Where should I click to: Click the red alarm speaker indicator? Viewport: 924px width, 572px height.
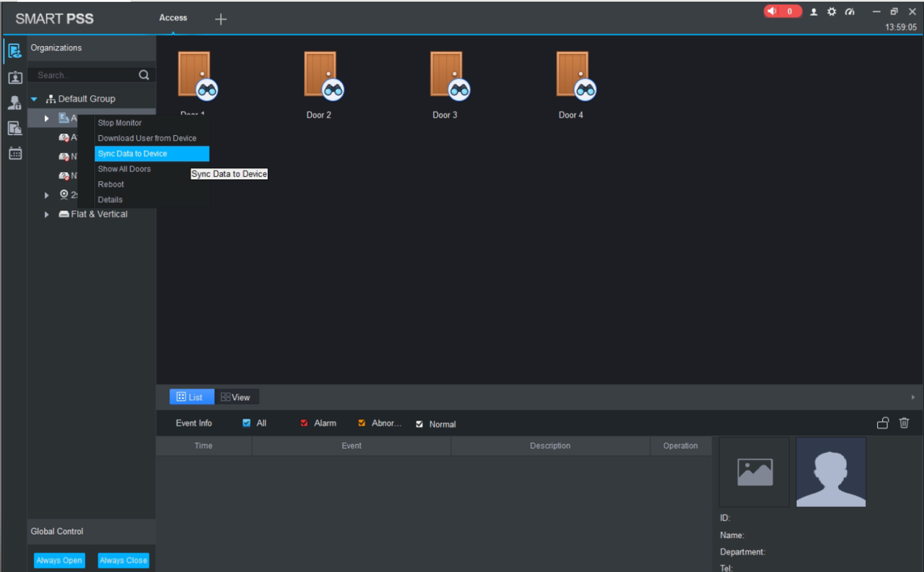(783, 12)
